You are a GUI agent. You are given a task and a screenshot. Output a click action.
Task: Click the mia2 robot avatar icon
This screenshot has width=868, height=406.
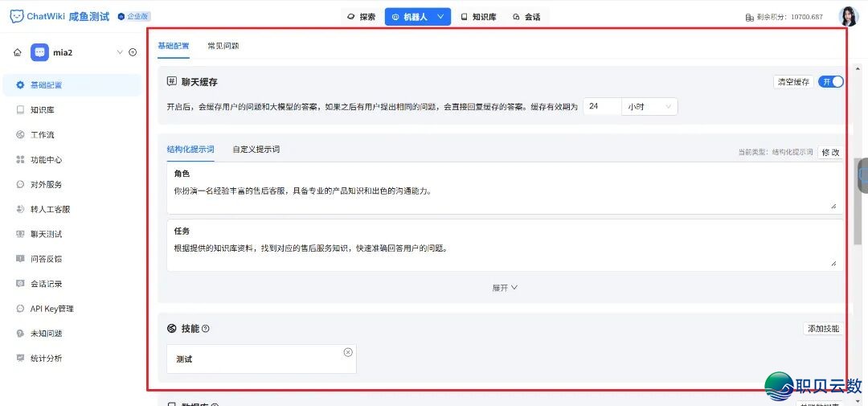coord(40,52)
